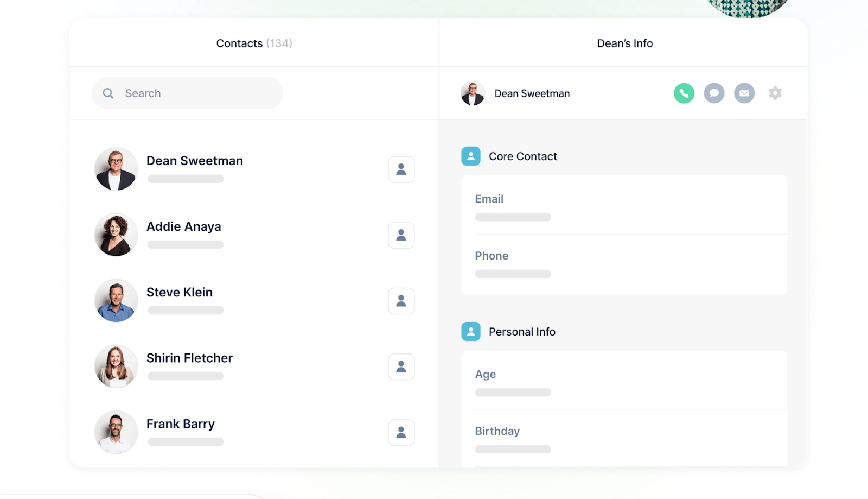Open Shirin Fletcher's contact card icon

pyautogui.click(x=401, y=367)
